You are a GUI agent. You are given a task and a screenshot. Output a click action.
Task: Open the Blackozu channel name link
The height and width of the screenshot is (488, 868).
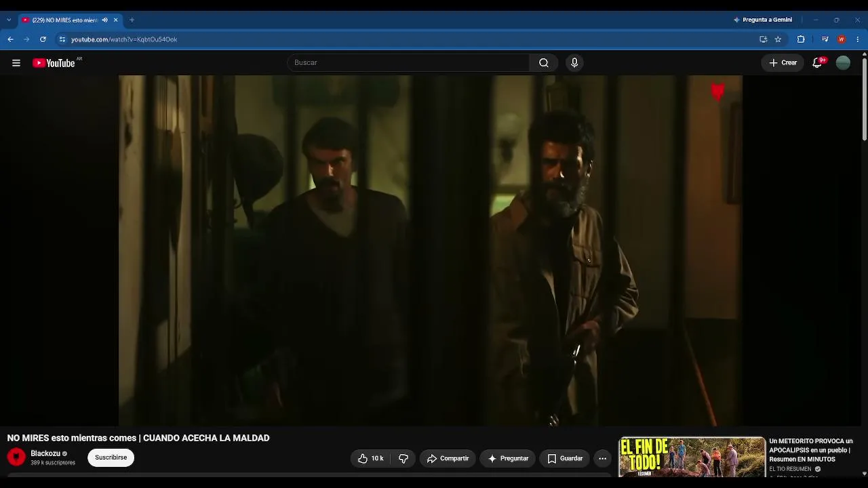click(x=45, y=453)
